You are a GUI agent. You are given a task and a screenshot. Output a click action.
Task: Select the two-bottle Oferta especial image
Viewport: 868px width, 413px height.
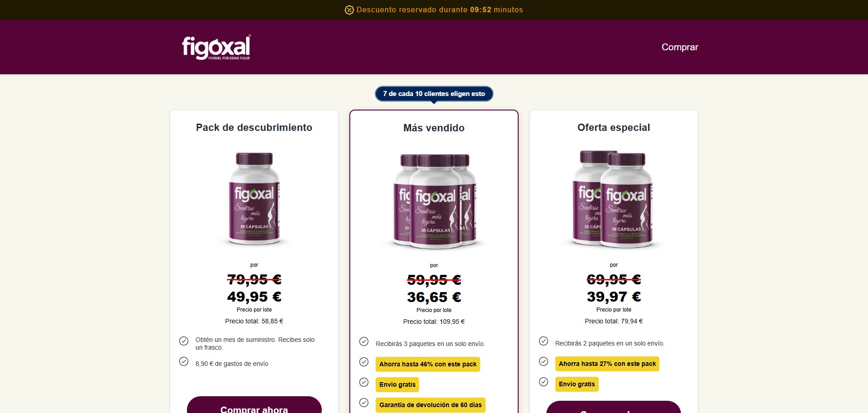[x=614, y=199]
